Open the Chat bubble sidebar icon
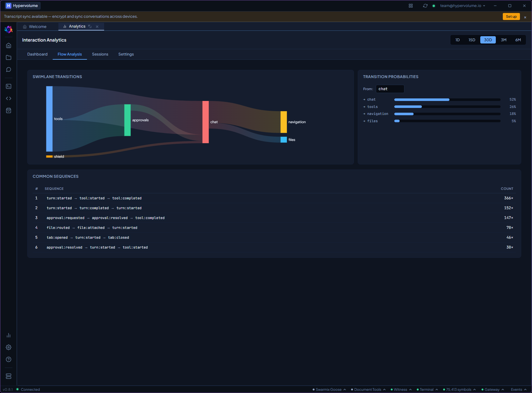This screenshot has width=532, height=393. [x=9, y=70]
